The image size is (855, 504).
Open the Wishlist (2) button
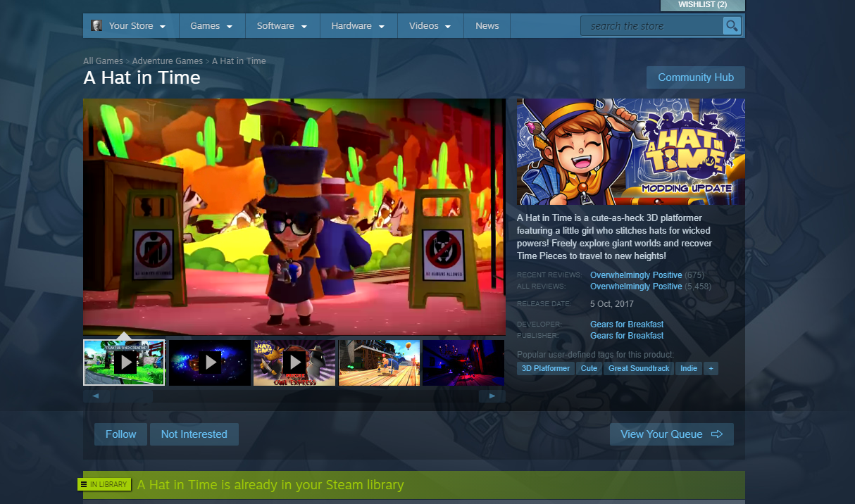pyautogui.click(x=702, y=5)
